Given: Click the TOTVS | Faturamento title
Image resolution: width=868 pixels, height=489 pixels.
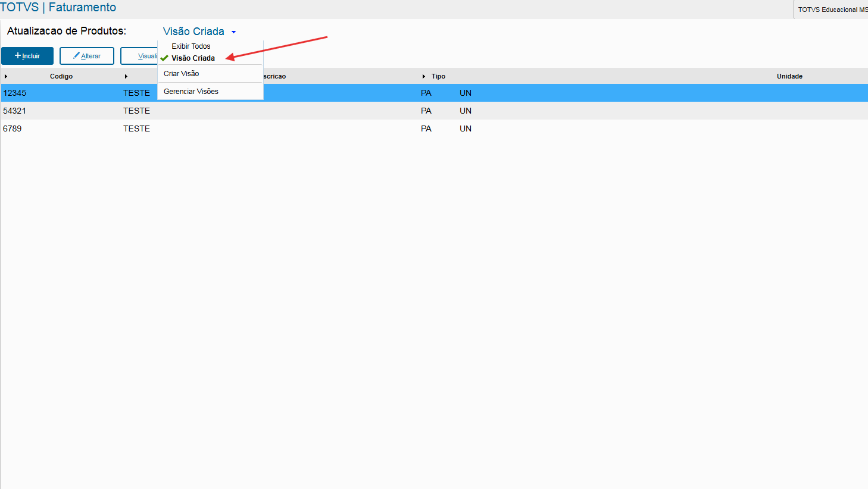Looking at the screenshot, I should pyautogui.click(x=58, y=8).
